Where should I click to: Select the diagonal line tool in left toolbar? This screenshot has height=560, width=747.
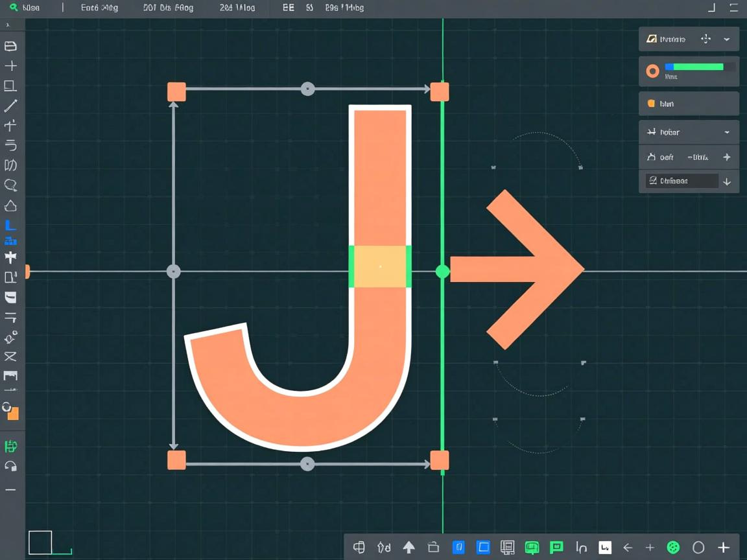(x=10, y=106)
